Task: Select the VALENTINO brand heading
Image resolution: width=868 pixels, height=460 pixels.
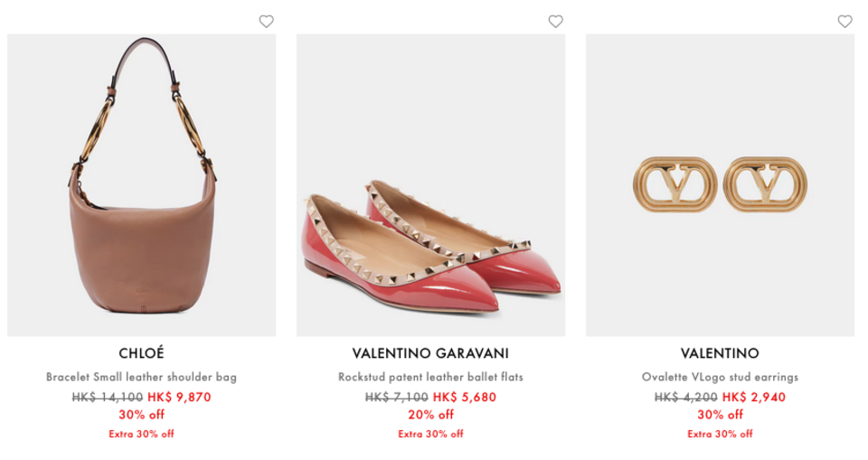Action: [721, 353]
